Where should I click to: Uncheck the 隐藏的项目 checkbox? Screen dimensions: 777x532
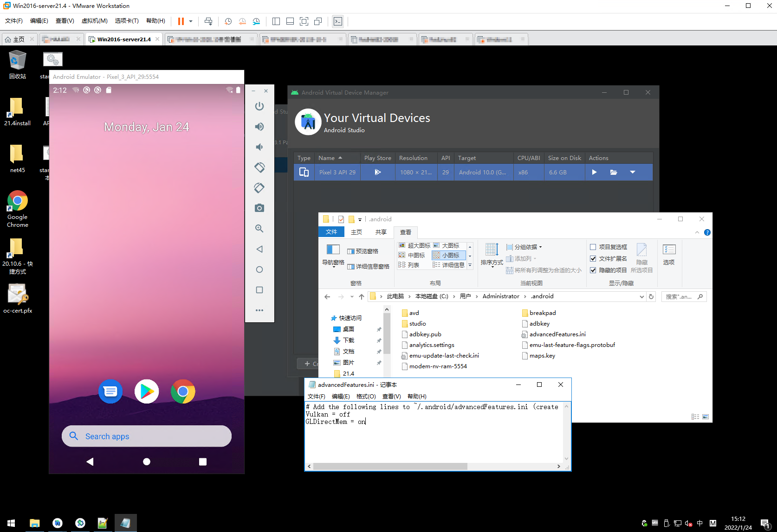(594, 270)
